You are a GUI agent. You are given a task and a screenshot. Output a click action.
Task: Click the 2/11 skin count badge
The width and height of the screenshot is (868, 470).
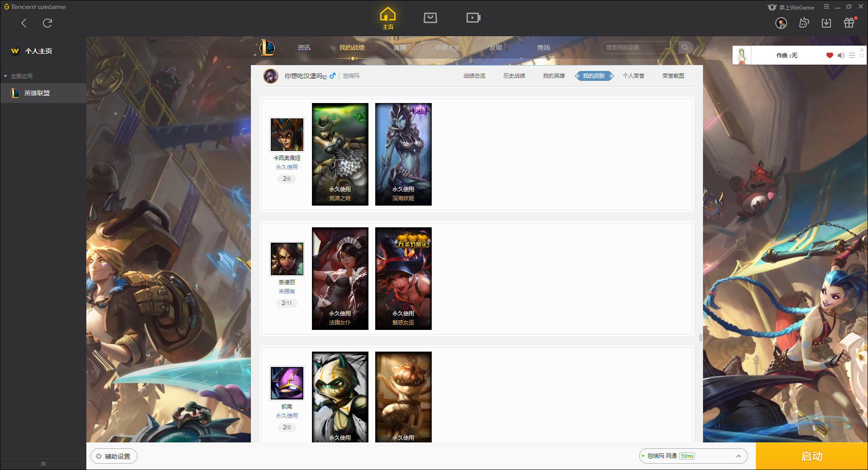coord(287,303)
